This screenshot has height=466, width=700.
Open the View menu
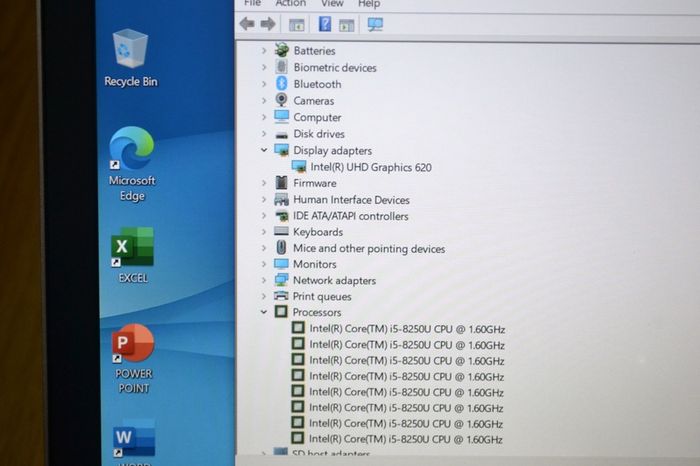point(333,4)
